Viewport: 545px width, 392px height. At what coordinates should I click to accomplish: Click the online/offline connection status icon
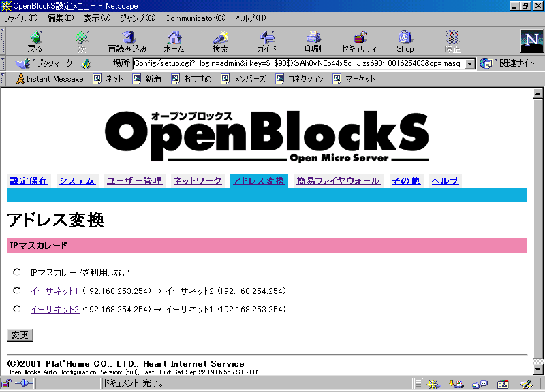pyautogui.click(x=24, y=383)
